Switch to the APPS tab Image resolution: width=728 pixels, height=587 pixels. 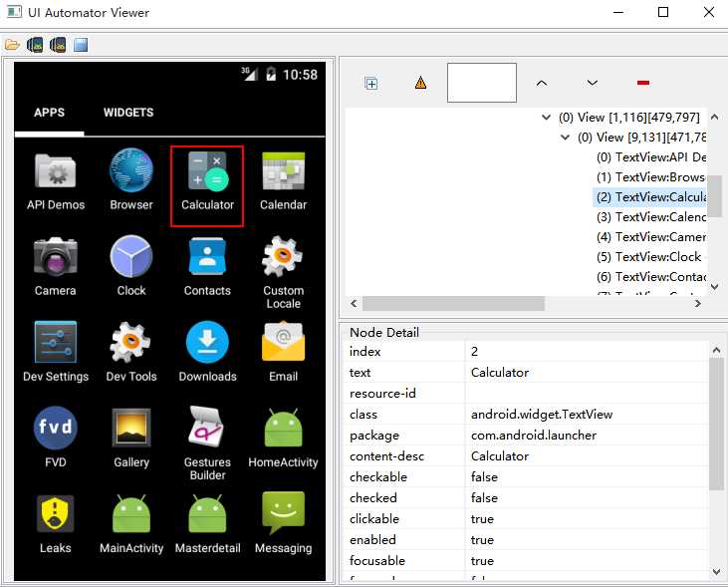[x=49, y=113]
